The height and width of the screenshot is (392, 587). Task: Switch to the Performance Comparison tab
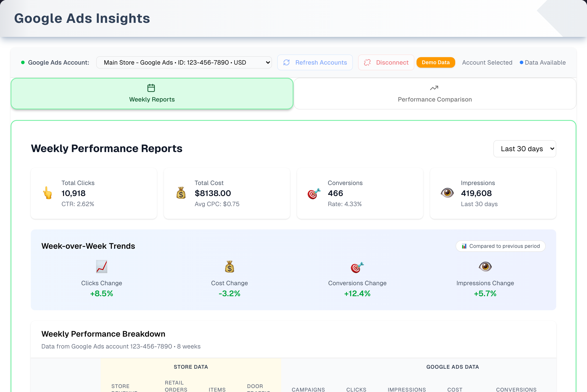coord(435,94)
